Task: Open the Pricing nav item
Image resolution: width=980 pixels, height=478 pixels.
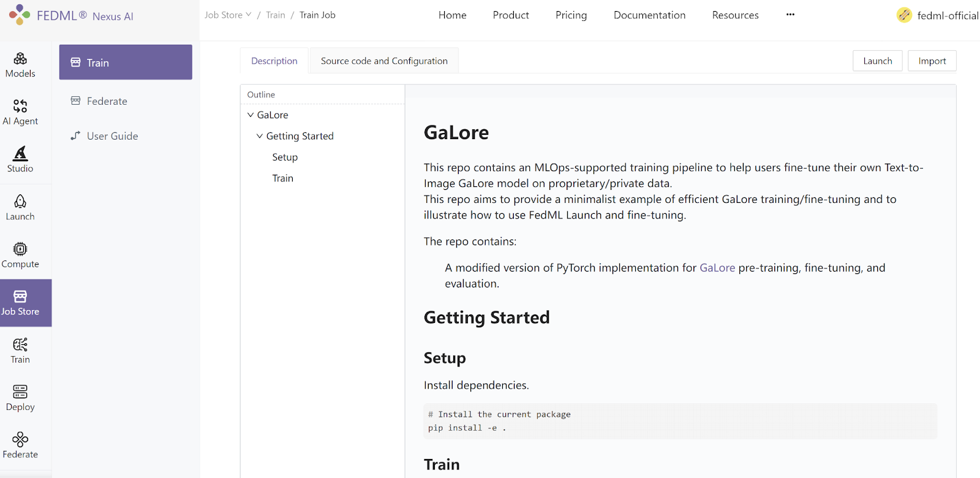Action: (x=571, y=15)
